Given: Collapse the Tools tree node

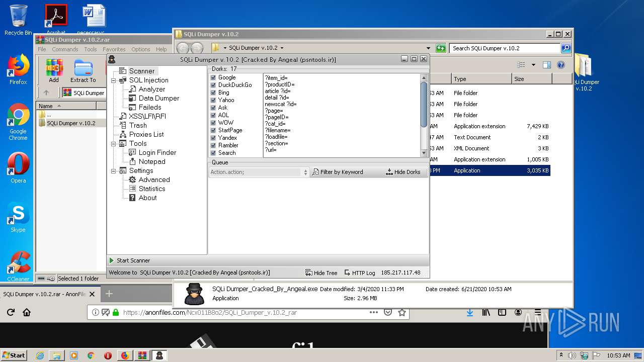Looking at the screenshot, I should click(x=114, y=143).
